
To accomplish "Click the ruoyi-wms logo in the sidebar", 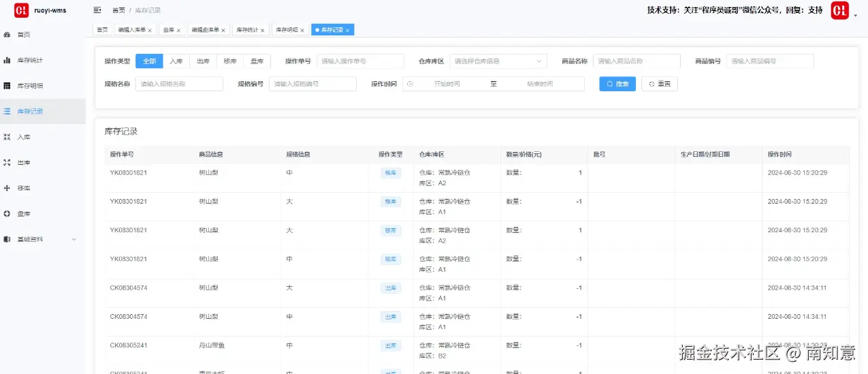I will pyautogui.click(x=22, y=10).
